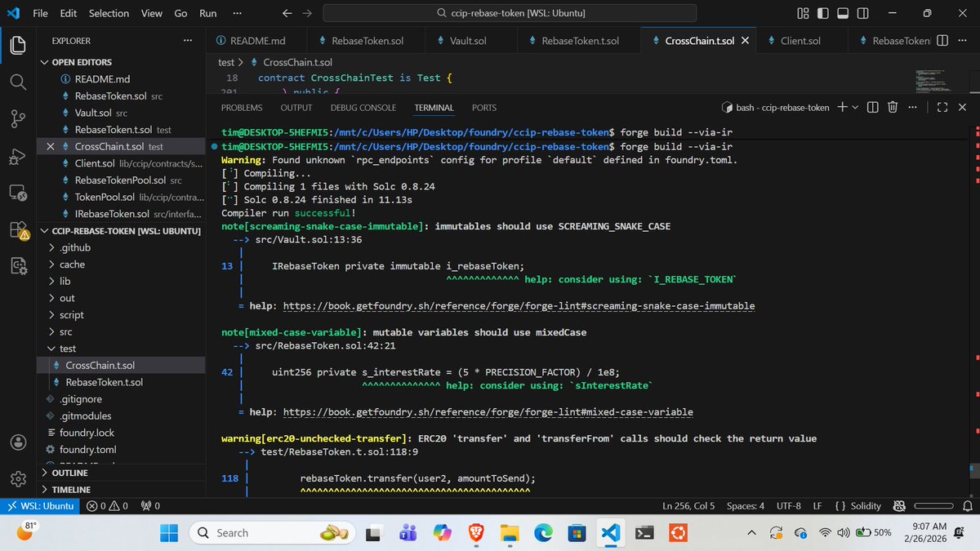Open the Remote Explorer in the activity bar

(18, 194)
